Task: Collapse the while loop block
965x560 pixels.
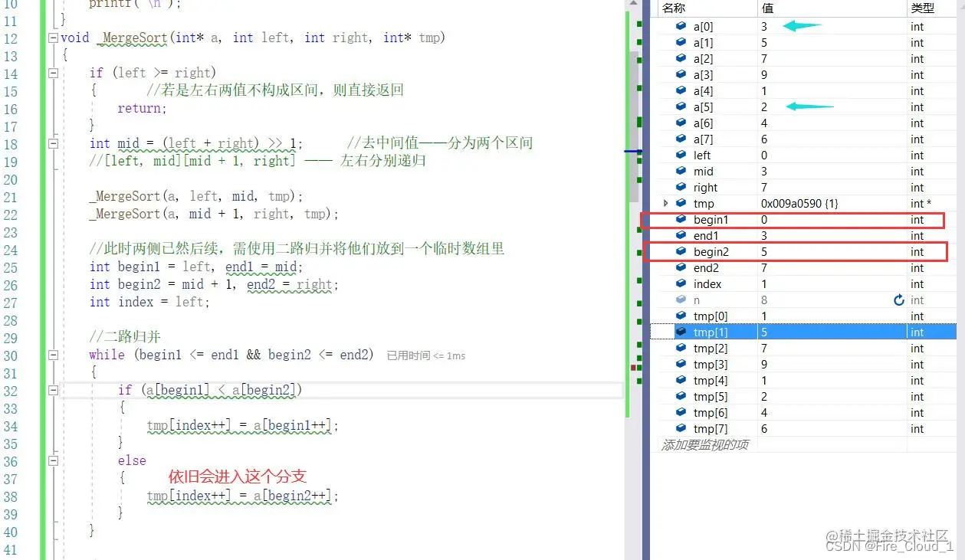Action: 53,355
